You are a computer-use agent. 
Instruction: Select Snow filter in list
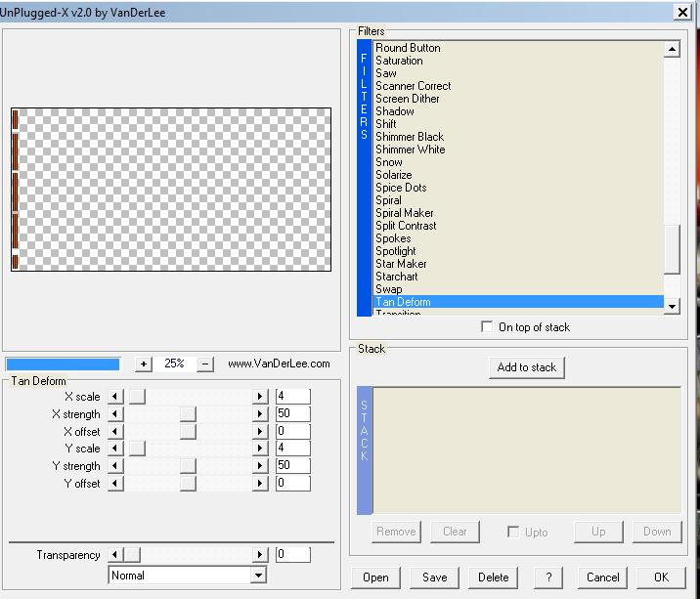point(389,162)
